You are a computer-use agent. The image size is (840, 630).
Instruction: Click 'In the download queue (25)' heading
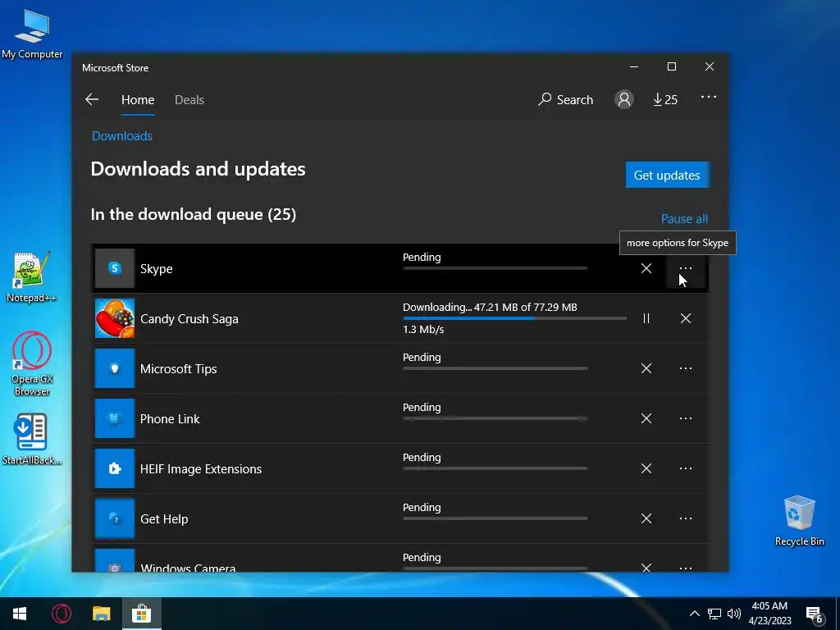pyautogui.click(x=194, y=214)
